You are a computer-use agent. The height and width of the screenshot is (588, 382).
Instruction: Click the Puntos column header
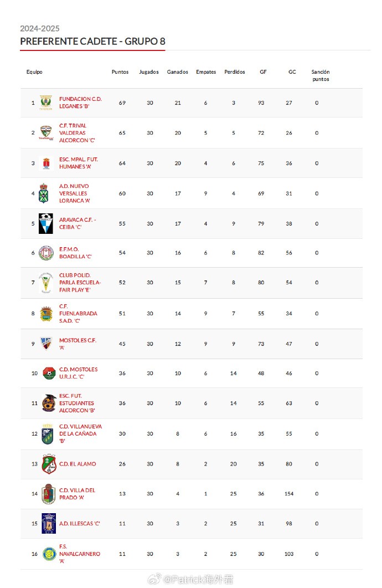coord(120,72)
